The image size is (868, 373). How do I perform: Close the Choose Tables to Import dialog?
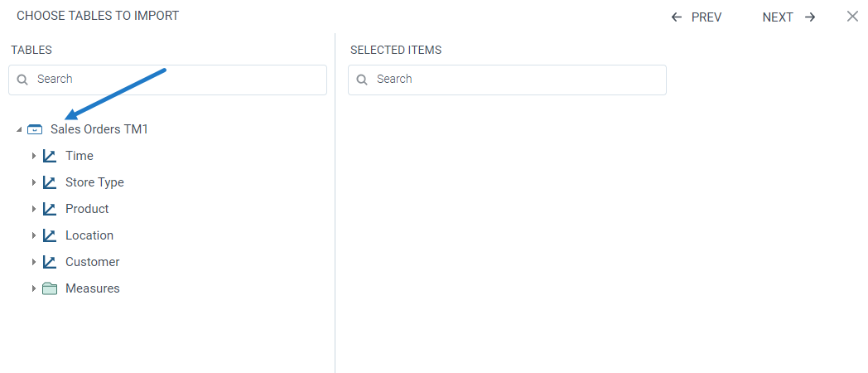click(x=852, y=17)
